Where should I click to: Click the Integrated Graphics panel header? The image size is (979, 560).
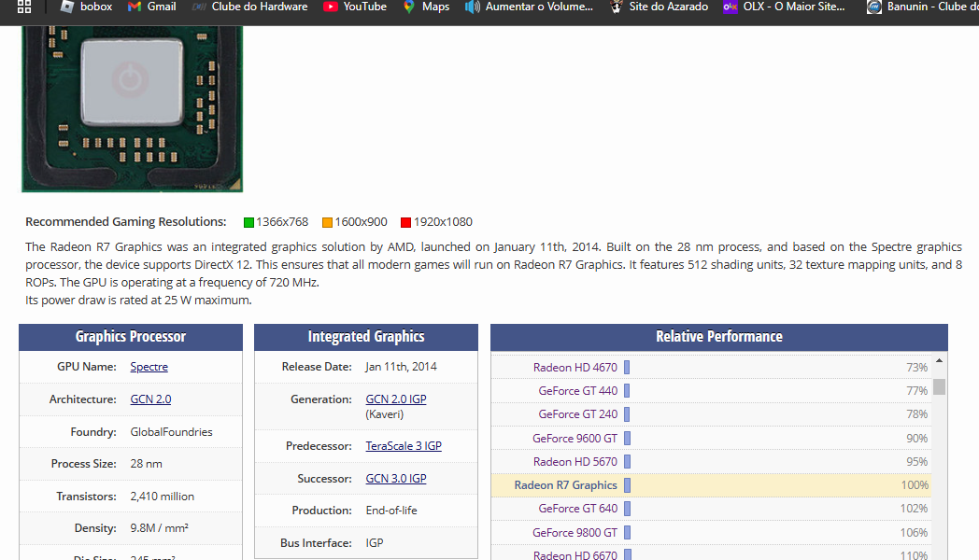[x=366, y=337]
